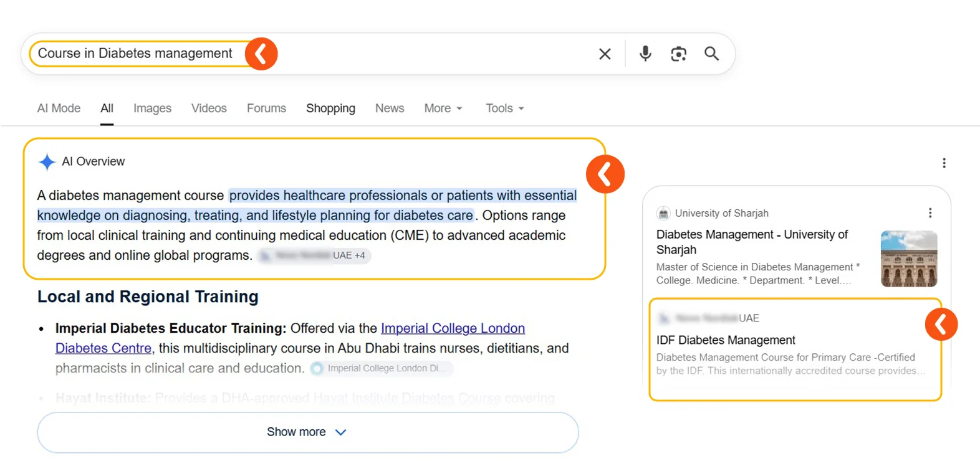This screenshot has height=471, width=980.
Task: Click the University of Sharjah building thumbnail
Action: click(x=909, y=259)
